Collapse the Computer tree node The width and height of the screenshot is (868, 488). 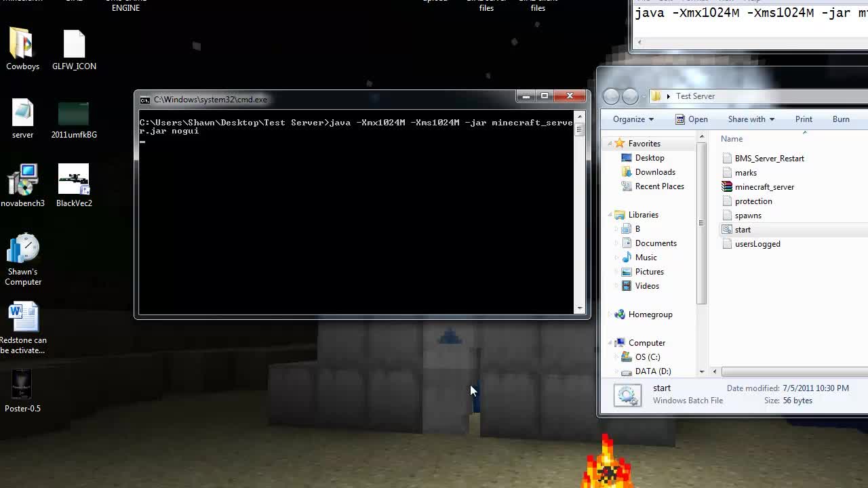610,342
